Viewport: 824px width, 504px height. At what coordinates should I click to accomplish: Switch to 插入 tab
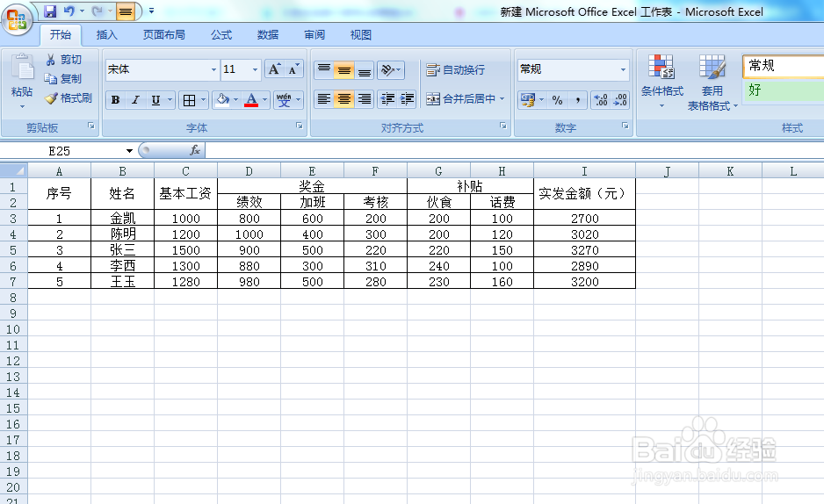(106, 34)
